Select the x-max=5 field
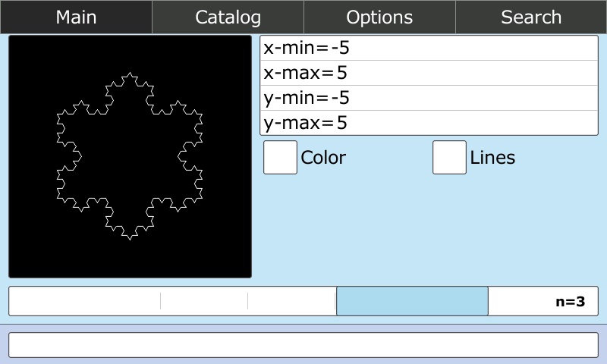This screenshot has width=607, height=364. coord(429,74)
